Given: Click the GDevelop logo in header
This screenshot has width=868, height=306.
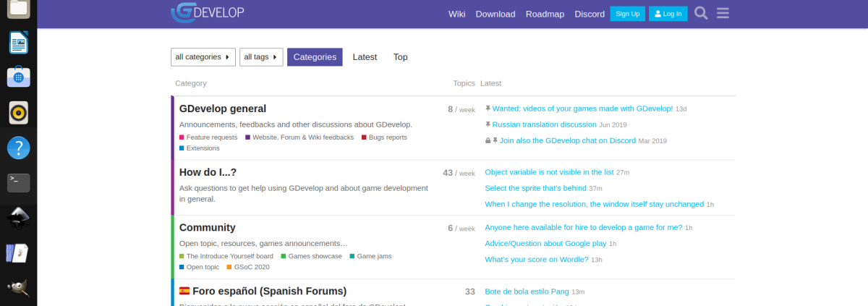Looking at the screenshot, I should coord(207,12).
